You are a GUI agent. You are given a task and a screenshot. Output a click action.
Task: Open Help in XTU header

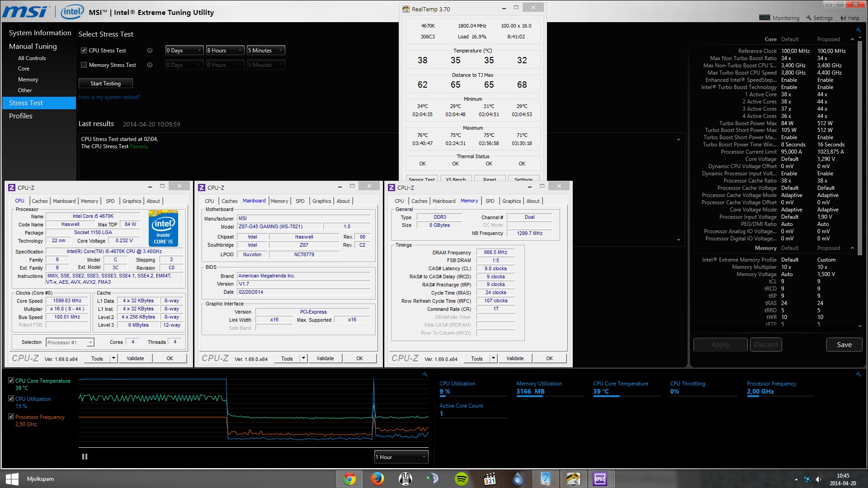850,18
